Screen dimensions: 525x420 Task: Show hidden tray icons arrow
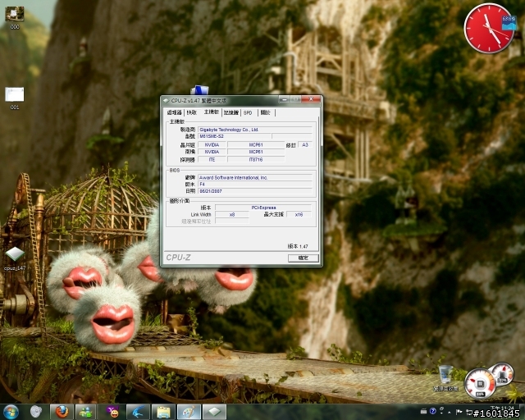[x=450, y=412]
